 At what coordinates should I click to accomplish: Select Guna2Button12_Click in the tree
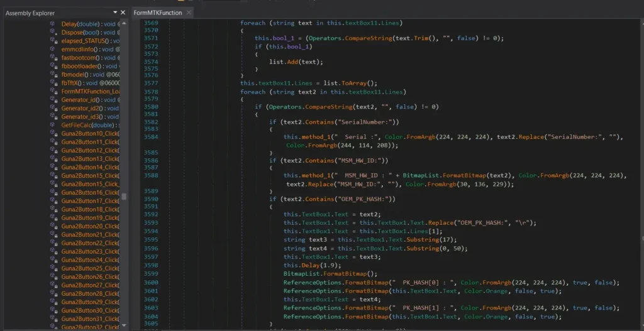[90, 150]
